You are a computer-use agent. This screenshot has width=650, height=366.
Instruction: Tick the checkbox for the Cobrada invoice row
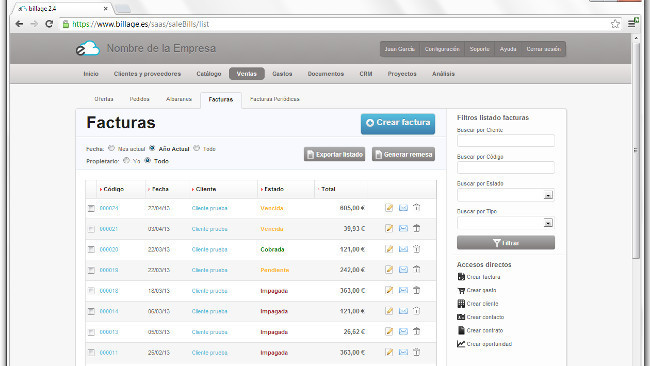pos(91,250)
